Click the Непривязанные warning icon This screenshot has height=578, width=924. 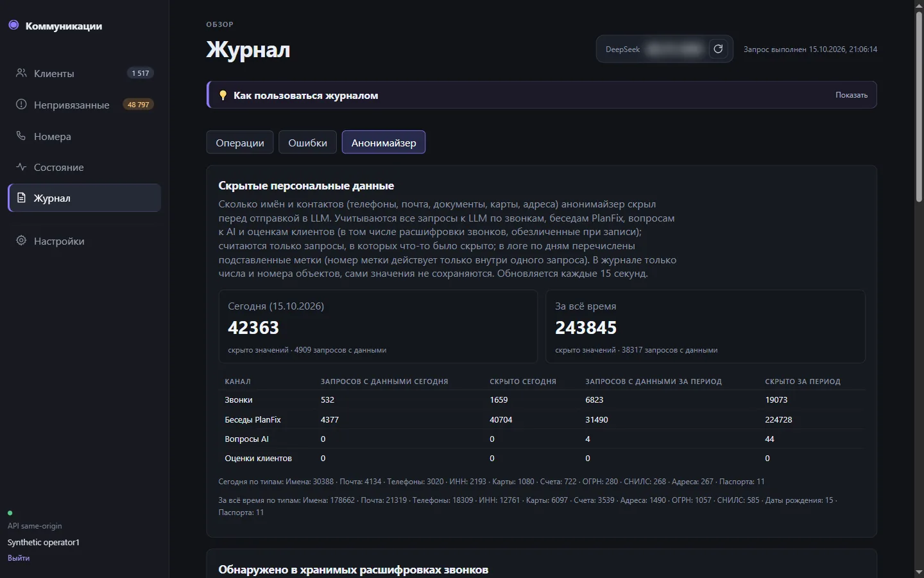[21, 105]
